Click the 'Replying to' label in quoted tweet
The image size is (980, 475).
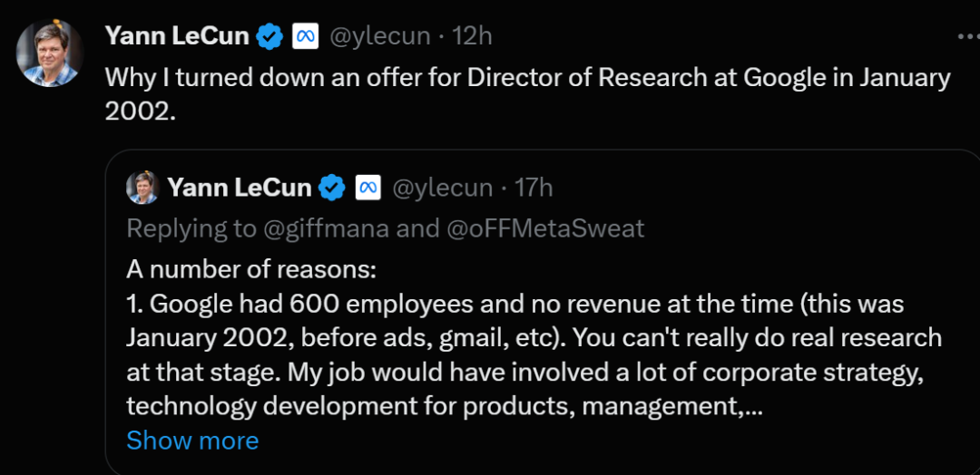(191, 228)
